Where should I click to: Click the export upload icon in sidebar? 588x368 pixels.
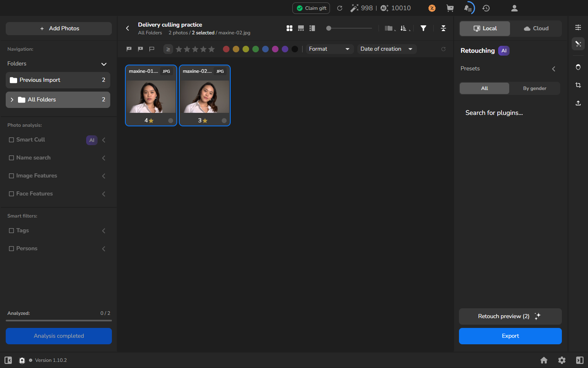coord(578,103)
